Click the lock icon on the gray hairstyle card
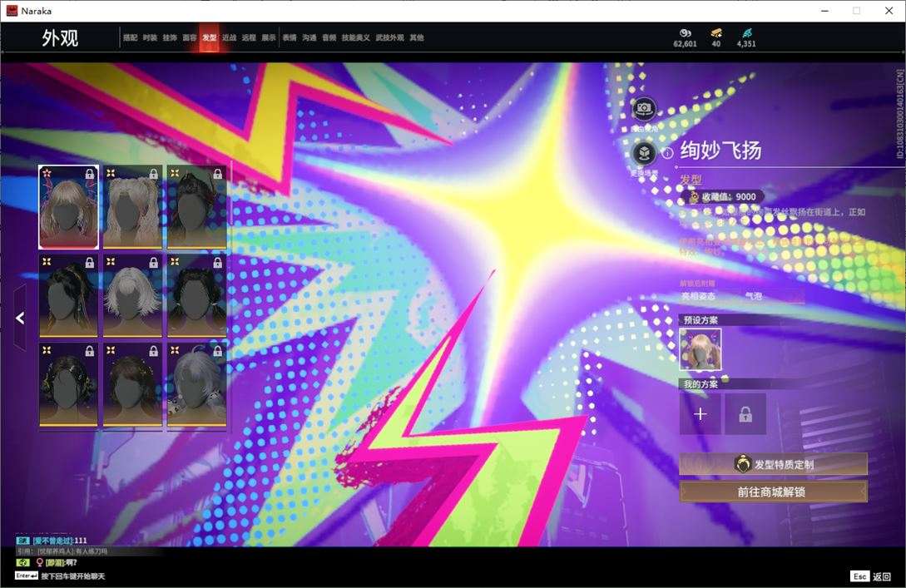Screen dimensions: 906x588 [x=217, y=351]
